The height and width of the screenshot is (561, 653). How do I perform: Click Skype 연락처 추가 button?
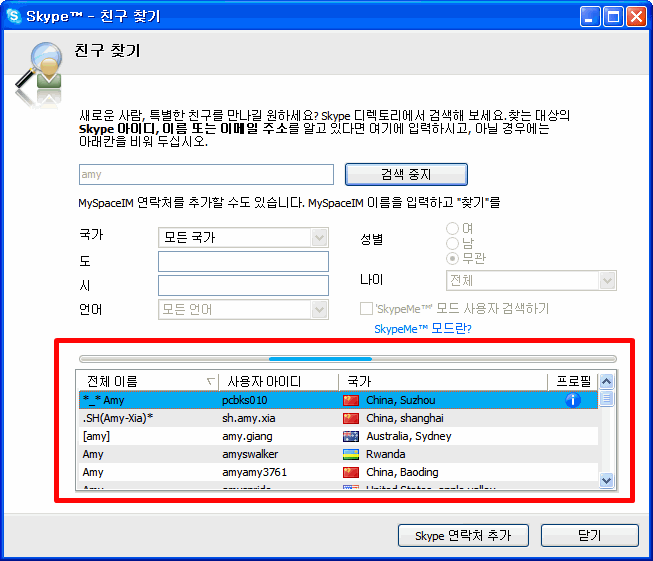click(x=463, y=535)
